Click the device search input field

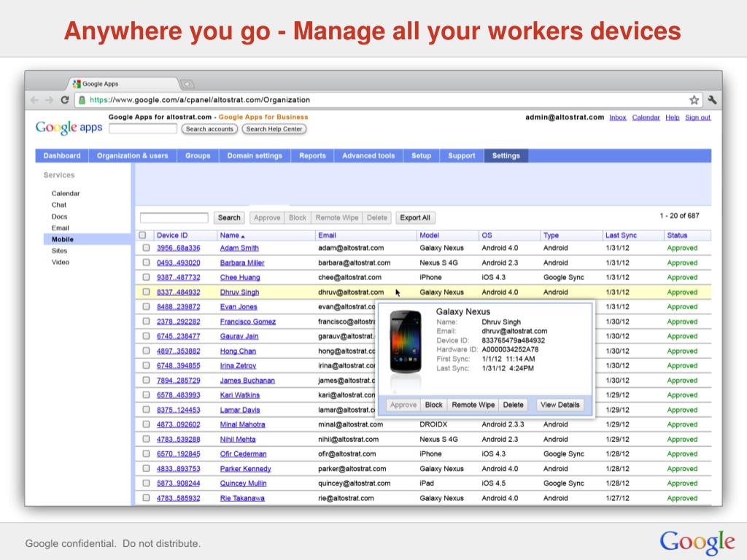point(174,217)
